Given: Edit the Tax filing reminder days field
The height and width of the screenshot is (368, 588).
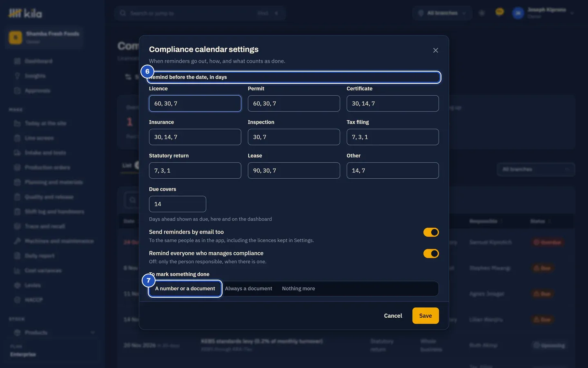Looking at the screenshot, I should tap(393, 137).
